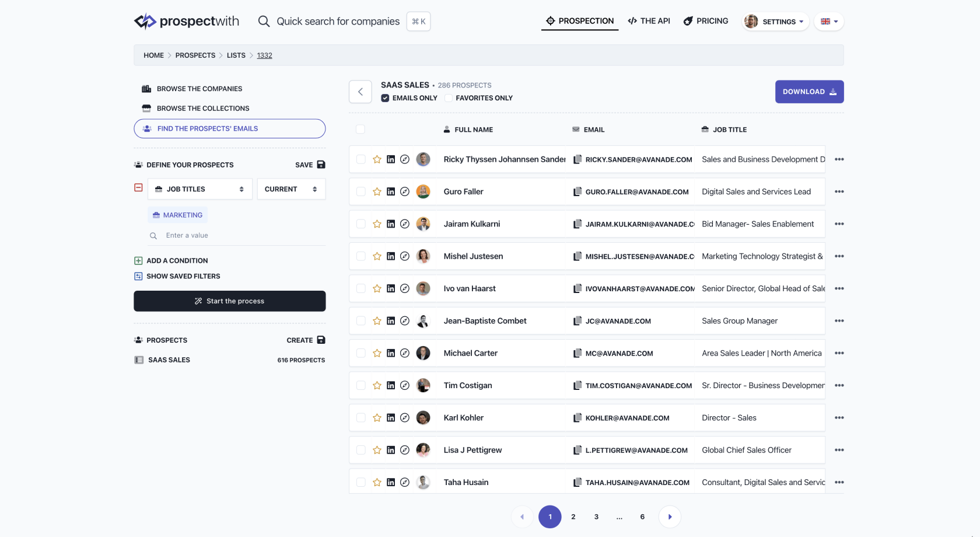This screenshot has height=537, width=980.
Task: Go to page 6 of results
Action: 642,517
